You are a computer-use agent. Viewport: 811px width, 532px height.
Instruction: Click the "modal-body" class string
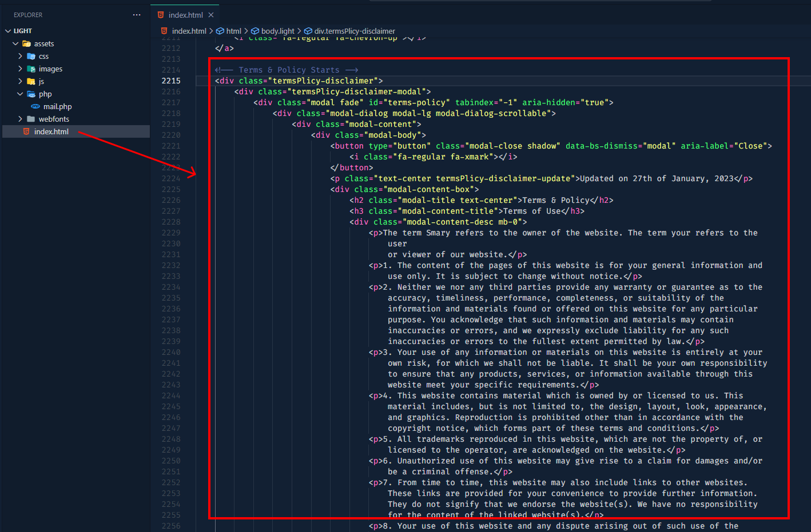coord(392,135)
